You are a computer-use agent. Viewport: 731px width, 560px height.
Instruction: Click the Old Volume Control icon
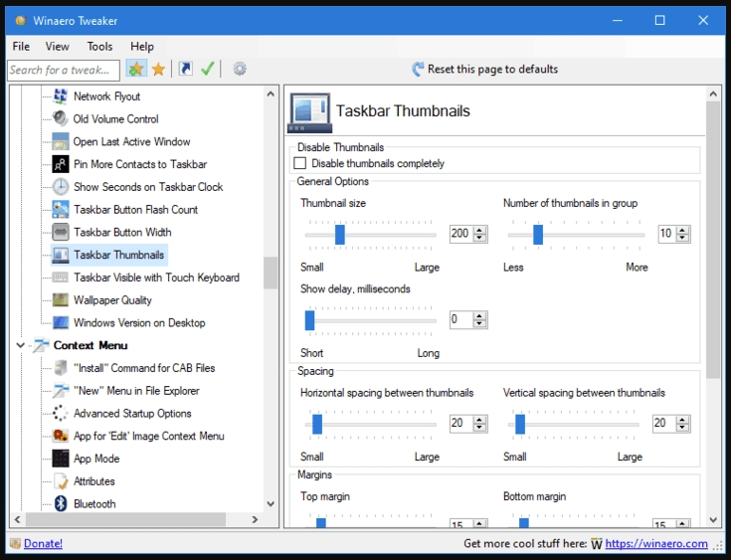[61, 119]
